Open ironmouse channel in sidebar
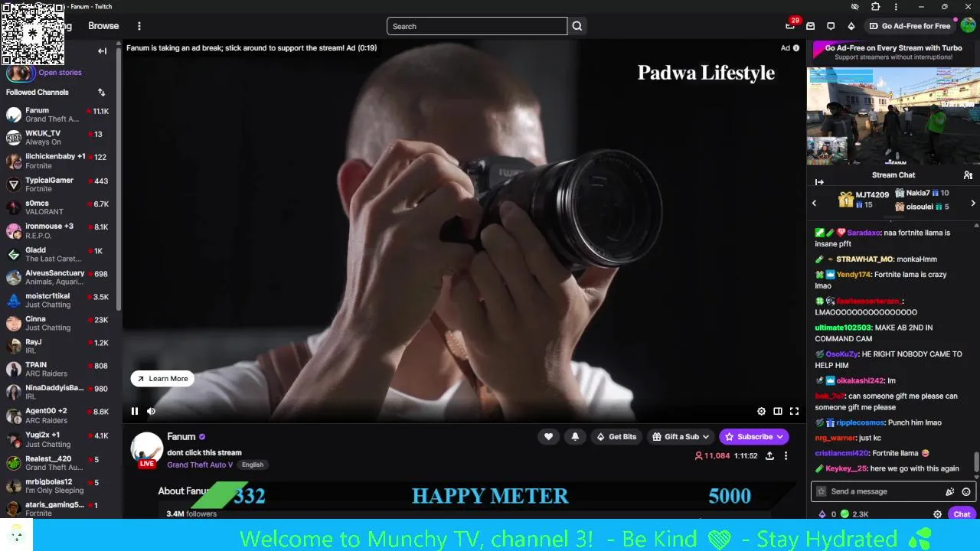 click(x=58, y=230)
